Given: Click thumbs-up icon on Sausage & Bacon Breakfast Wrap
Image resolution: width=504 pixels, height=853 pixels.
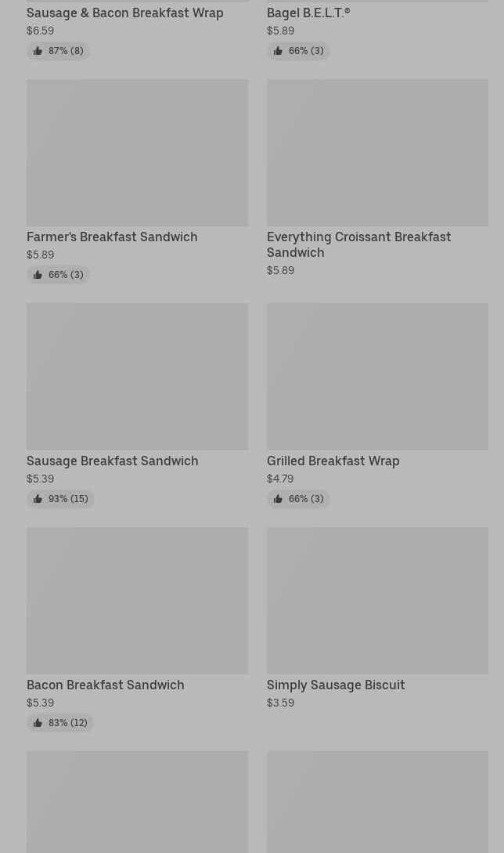Looking at the screenshot, I should tap(38, 51).
